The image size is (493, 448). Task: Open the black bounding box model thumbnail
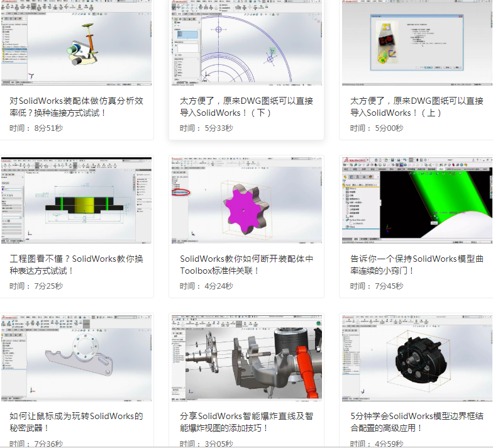click(416, 357)
